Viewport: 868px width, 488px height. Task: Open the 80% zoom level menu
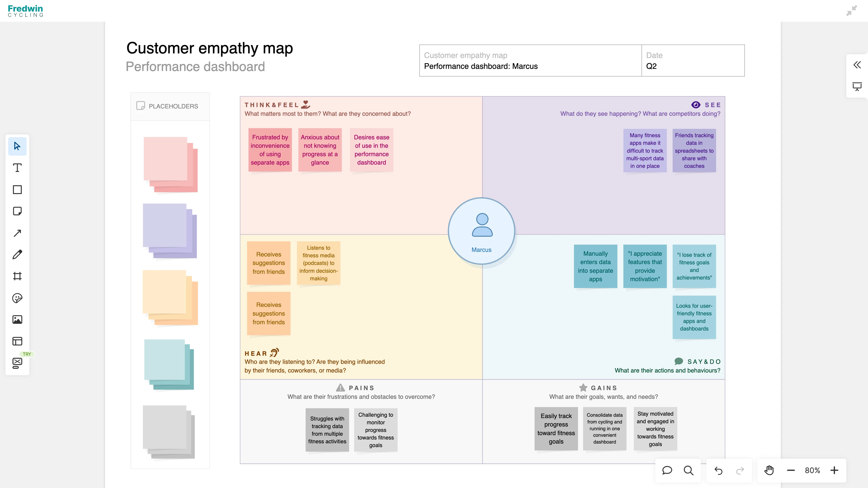pos(812,470)
